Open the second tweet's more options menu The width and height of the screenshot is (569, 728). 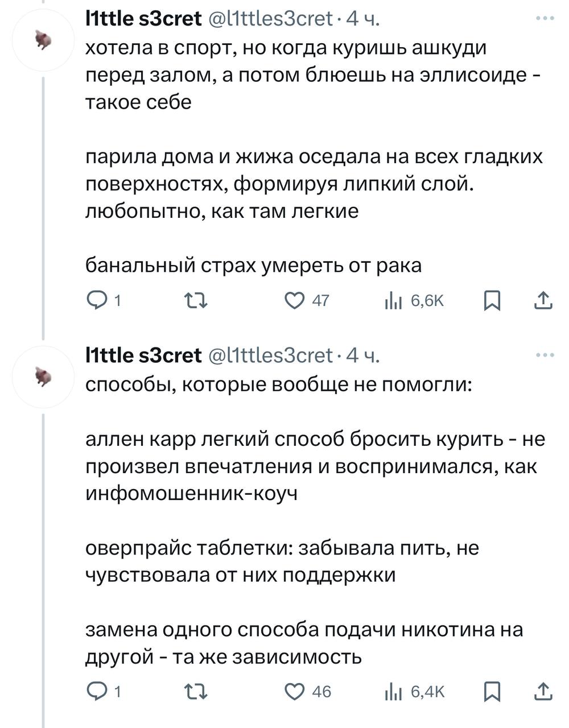tap(545, 355)
